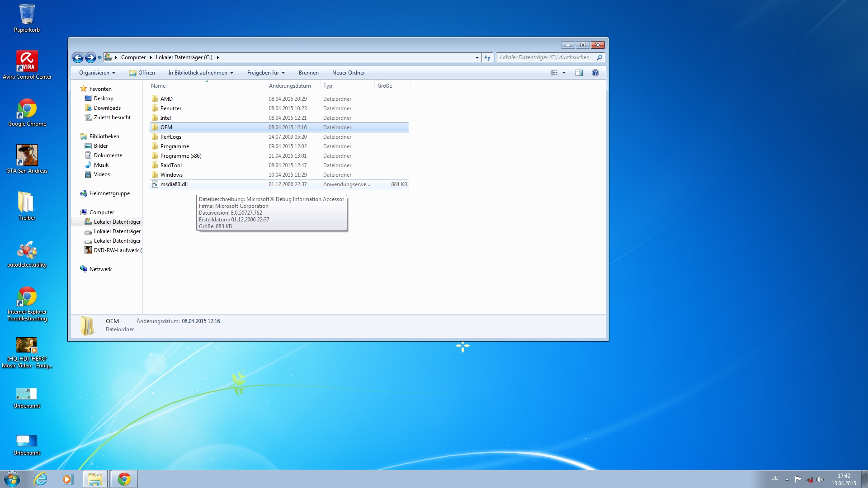868x488 pixels.
Task: Open the Videos library
Action: pos(102,174)
